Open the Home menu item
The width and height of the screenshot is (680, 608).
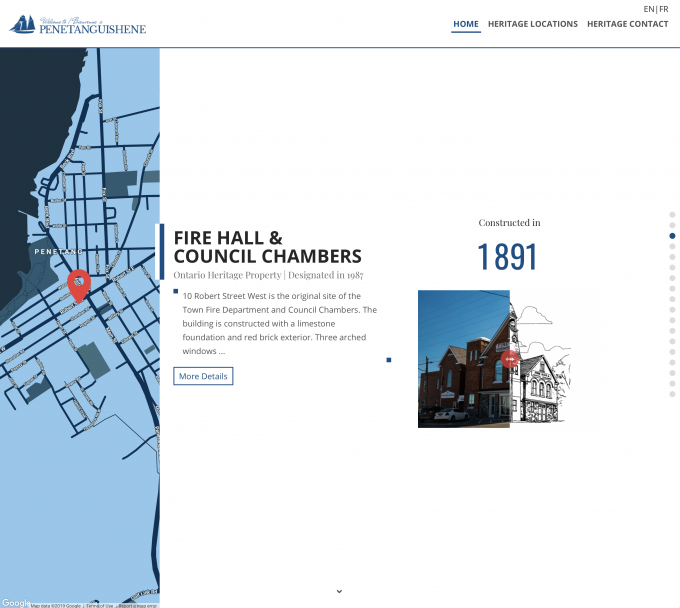click(x=465, y=24)
